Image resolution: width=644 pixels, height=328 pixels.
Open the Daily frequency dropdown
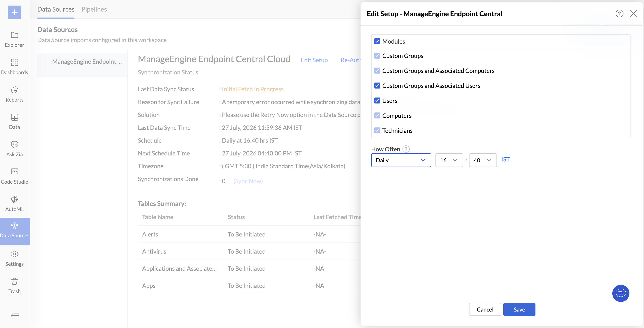click(x=401, y=160)
